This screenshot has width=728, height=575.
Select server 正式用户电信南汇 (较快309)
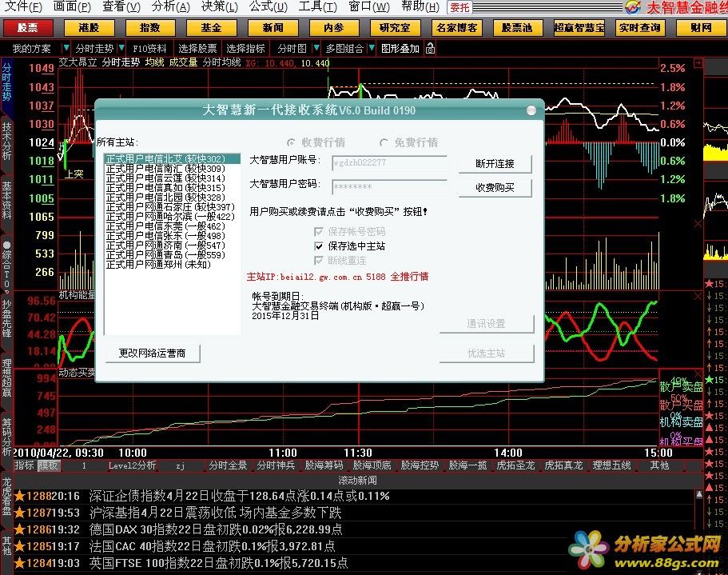point(173,169)
